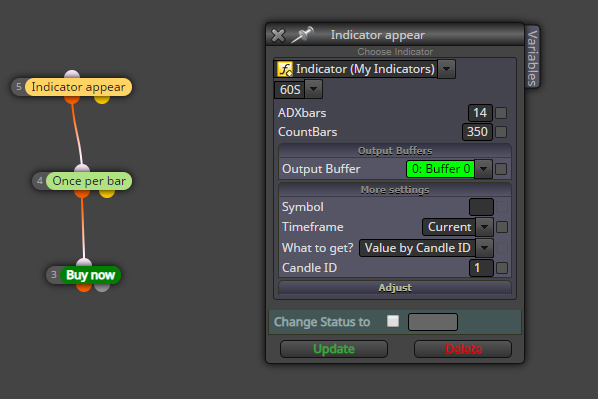Viewport: 598px width, 399px height.
Task: Click the input connector atop Buy now
Action: [x=84, y=262]
